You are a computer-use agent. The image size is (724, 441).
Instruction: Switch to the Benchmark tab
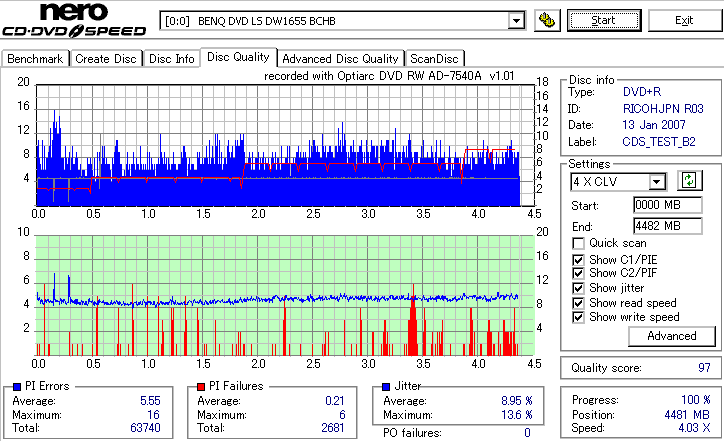tap(35, 59)
